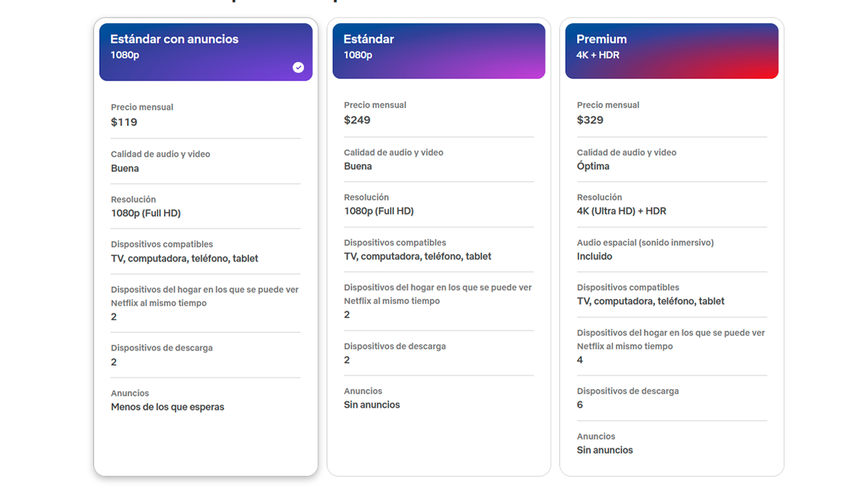Screen dimensions: 868x488
Task: Click "Buena" quality in the ads plan card
Action: [125, 168]
